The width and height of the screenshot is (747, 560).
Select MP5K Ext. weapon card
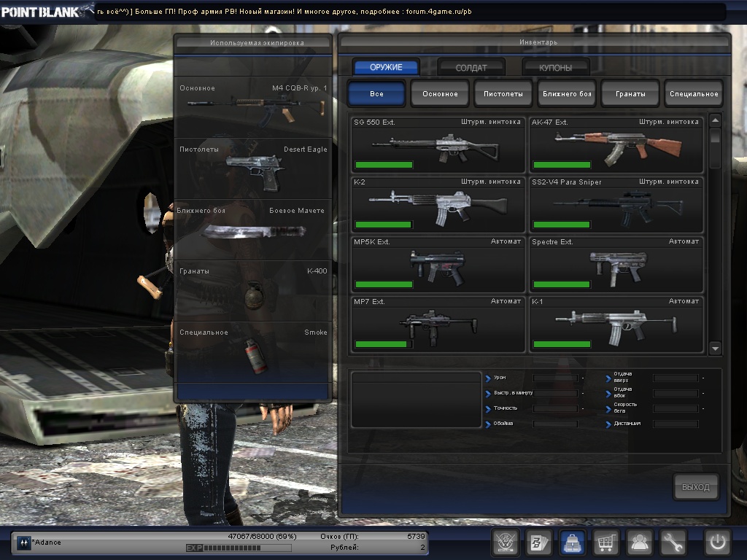tap(438, 265)
